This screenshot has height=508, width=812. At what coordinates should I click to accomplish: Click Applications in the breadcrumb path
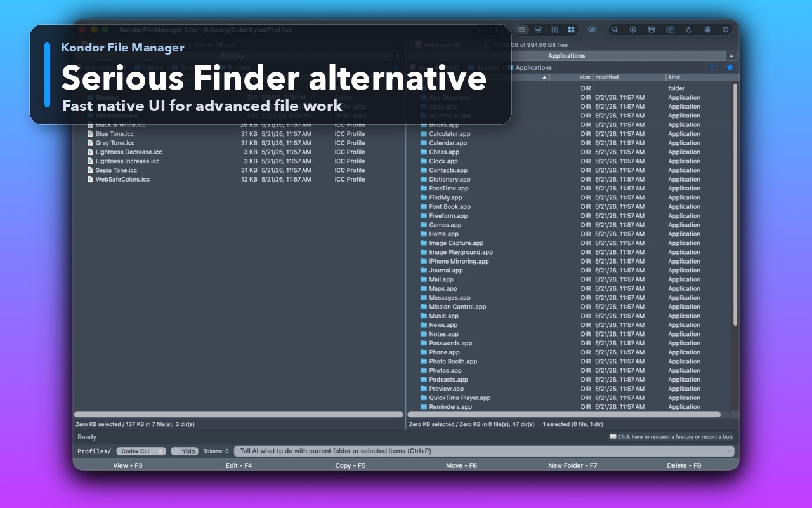tap(534, 67)
